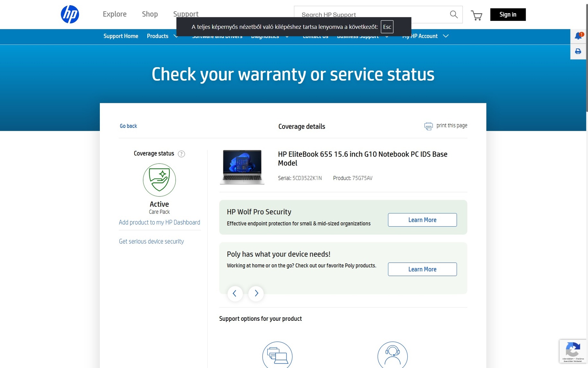Image resolution: width=588 pixels, height=368 pixels.
Task: Open the Coverage status help icon
Action: (x=181, y=154)
